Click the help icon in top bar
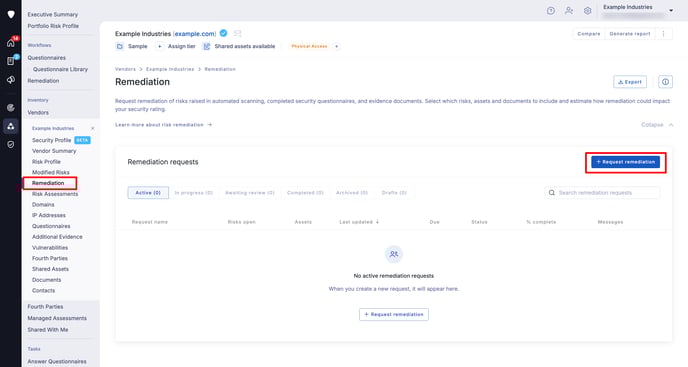Image resolution: width=688 pixels, height=367 pixels. (x=551, y=11)
